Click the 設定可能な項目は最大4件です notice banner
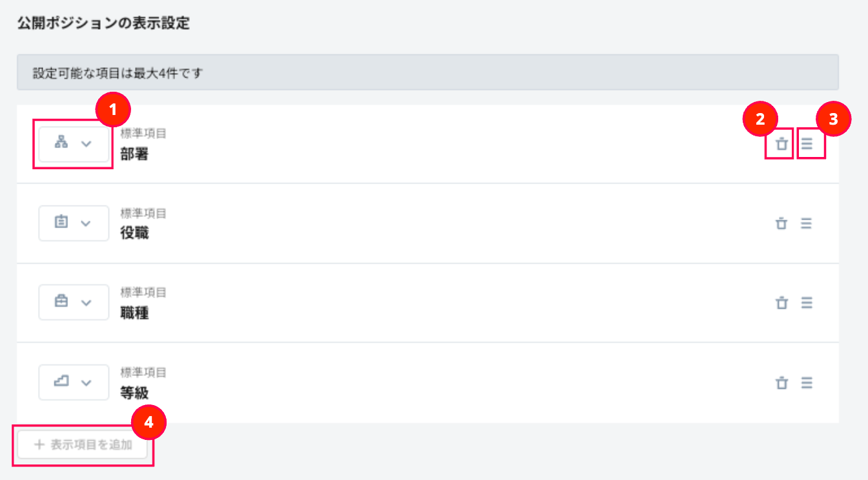868x480 pixels. pos(428,72)
